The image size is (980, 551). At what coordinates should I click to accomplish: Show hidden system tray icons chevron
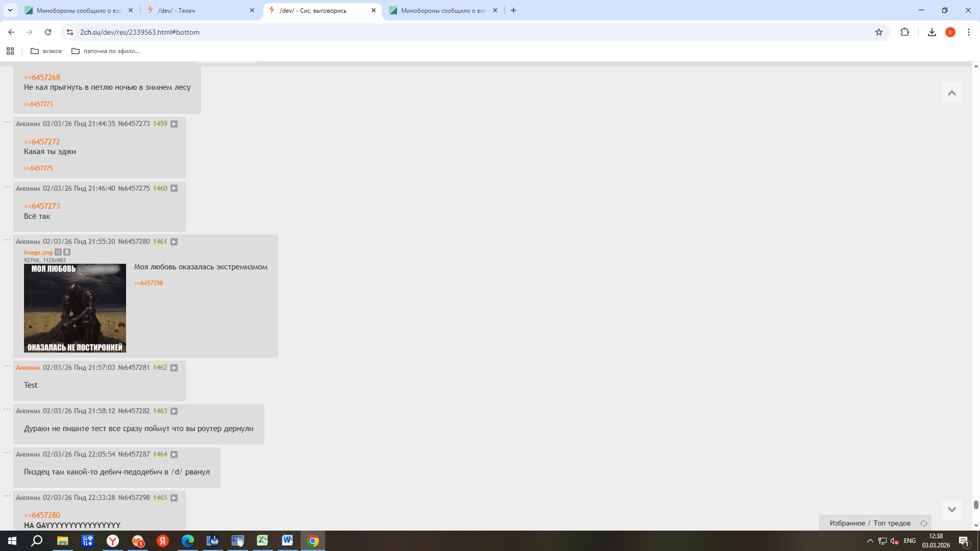coord(870,541)
